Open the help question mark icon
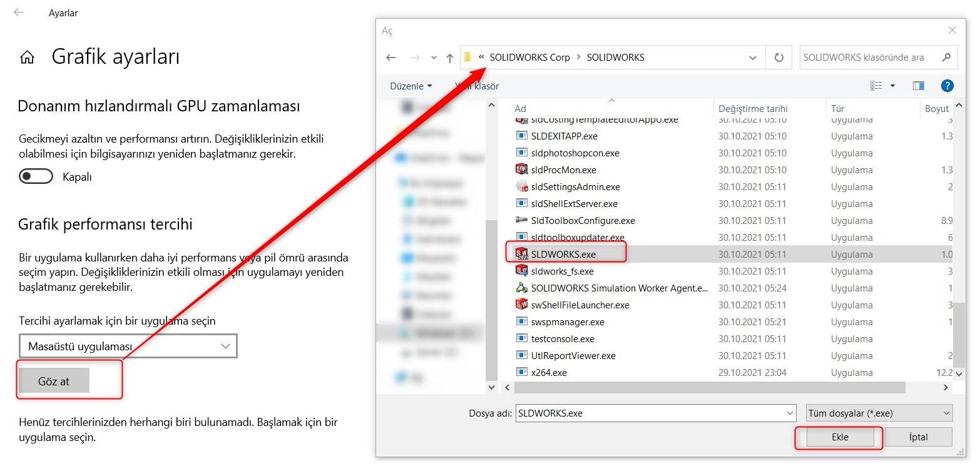This screenshot has height=471, width=980. pyautogui.click(x=947, y=86)
